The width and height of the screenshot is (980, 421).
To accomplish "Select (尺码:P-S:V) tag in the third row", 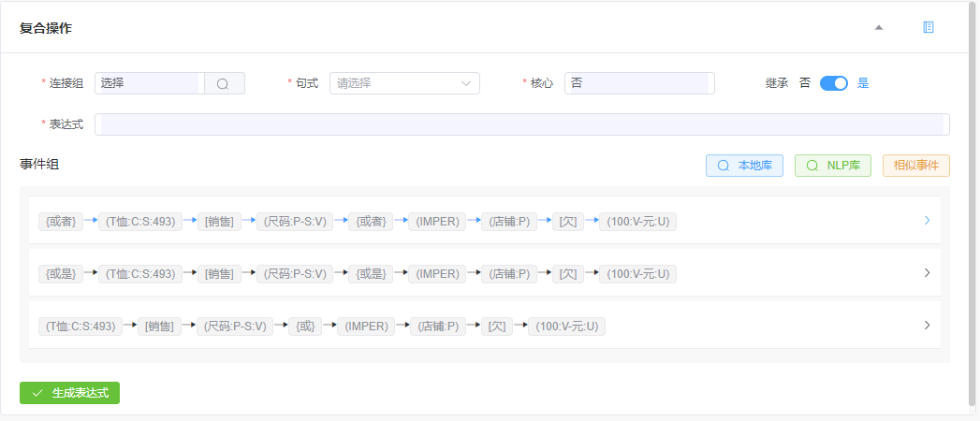I will point(235,327).
